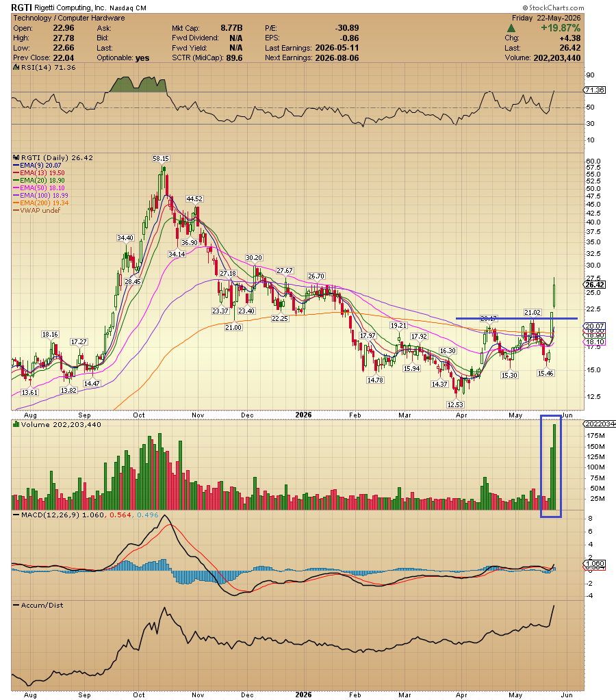
Task: Click the Mkt Cap value 8.77B
Action: 231,28
